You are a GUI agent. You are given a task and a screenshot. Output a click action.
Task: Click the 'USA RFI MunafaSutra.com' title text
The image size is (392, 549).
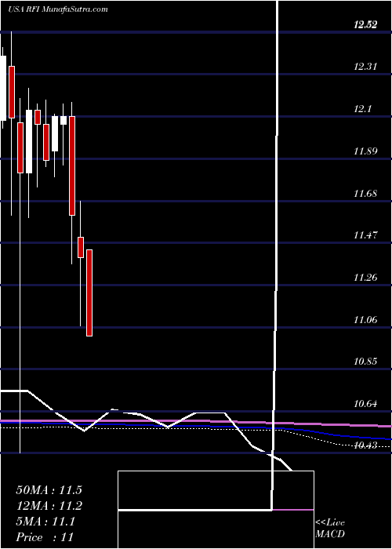point(58,9)
